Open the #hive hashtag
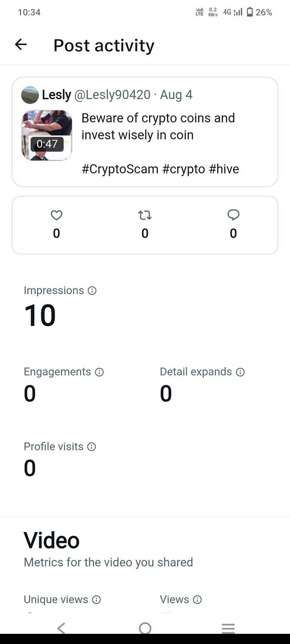The image size is (290, 644). [224, 169]
